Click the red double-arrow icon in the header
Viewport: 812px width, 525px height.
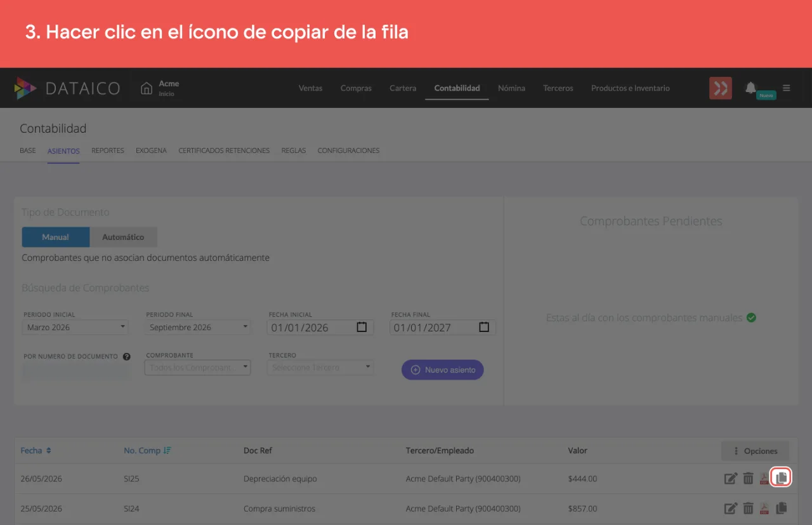coord(721,88)
